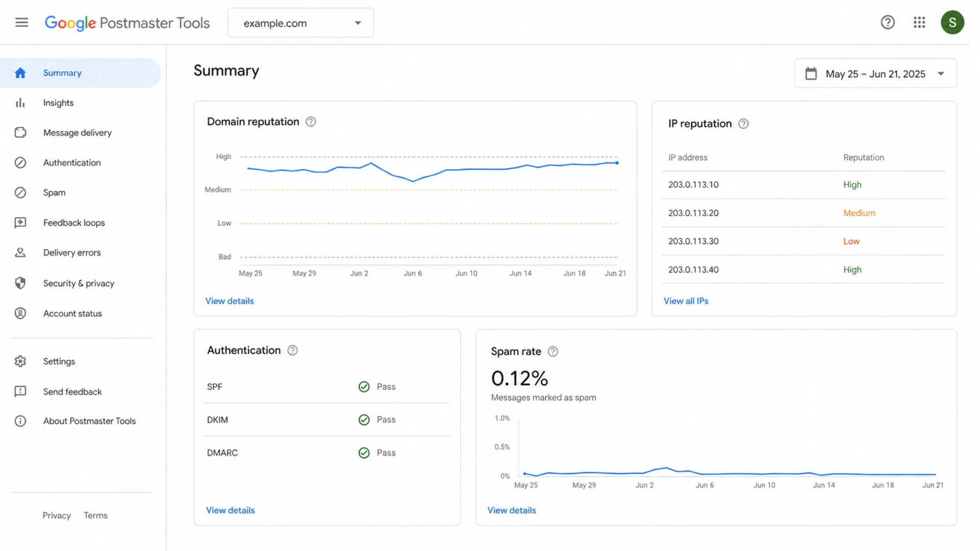980x551 pixels.
Task: Go to Message delivery in sidebar
Action: coord(80,133)
